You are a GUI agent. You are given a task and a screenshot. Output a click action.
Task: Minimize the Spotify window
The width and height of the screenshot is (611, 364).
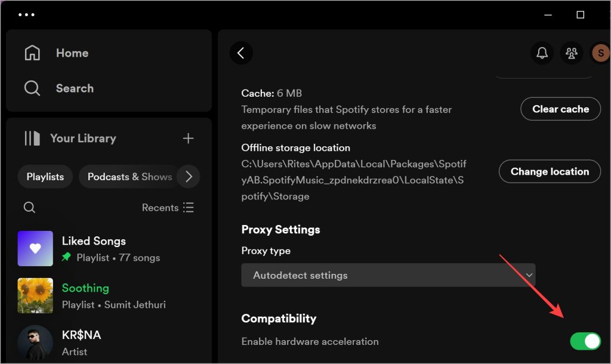coord(548,15)
